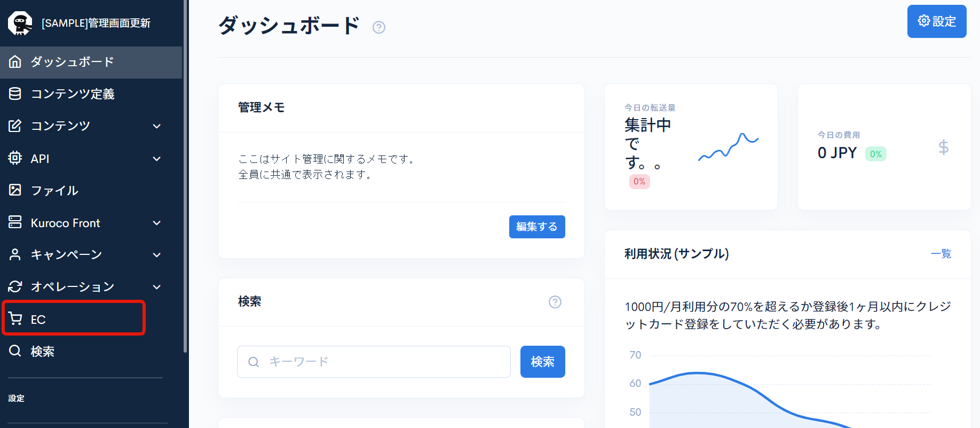
Task: Click the image icon next to ファイル
Action: click(15, 190)
